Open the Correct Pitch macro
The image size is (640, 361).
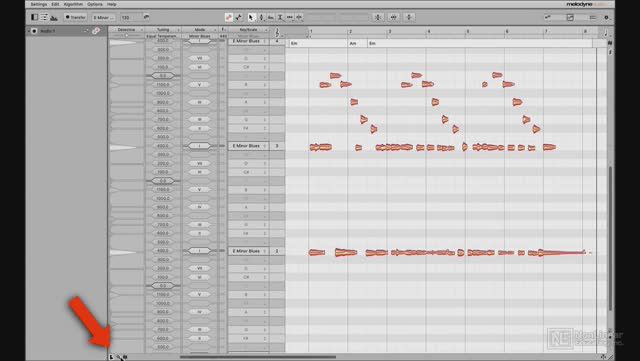tap(378, 17)
